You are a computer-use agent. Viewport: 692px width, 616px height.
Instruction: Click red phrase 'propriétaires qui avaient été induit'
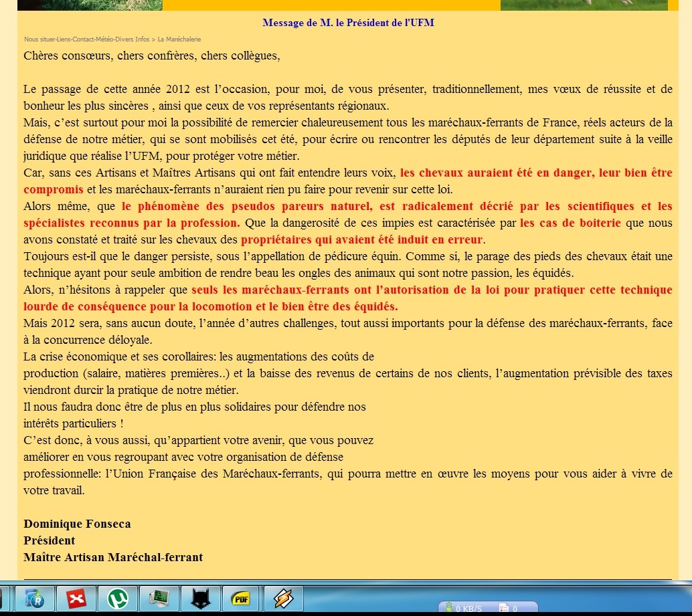361,239
